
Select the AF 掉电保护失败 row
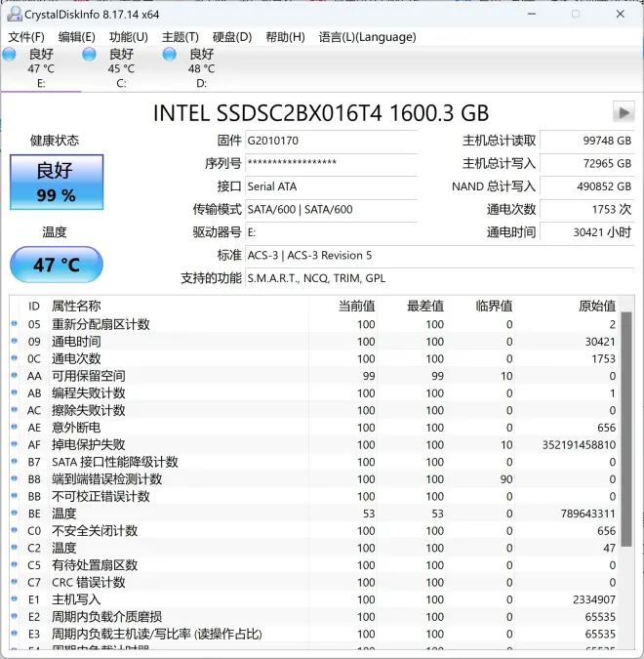point(314,444)
